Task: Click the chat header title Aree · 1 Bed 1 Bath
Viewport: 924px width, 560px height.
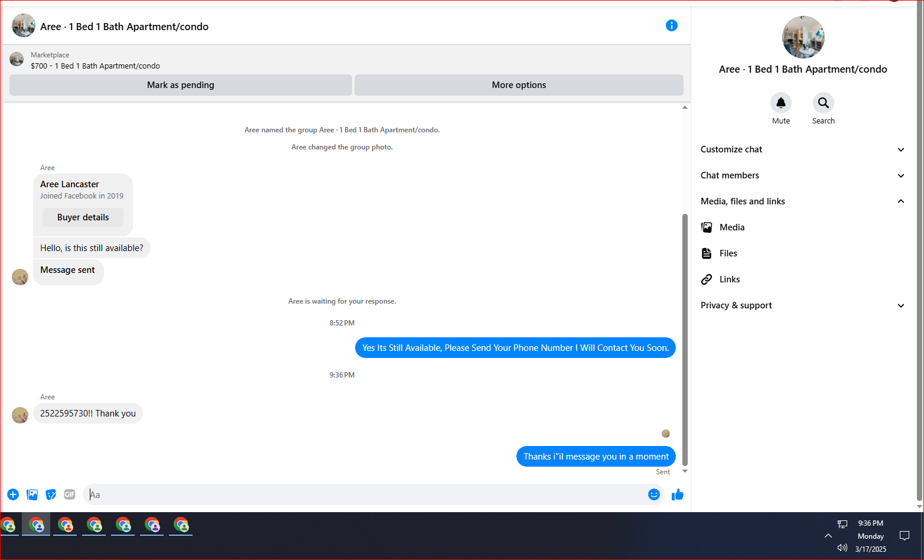Action: [x=124, y=27]
